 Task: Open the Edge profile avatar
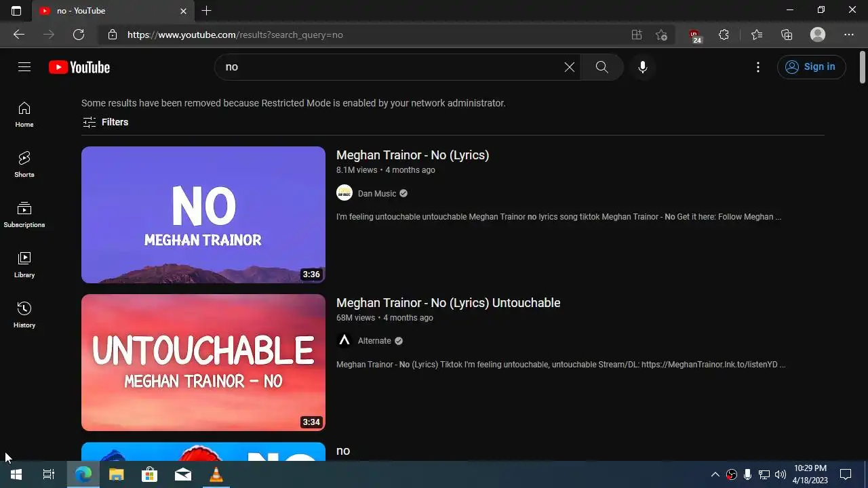[x=818, y=35]
